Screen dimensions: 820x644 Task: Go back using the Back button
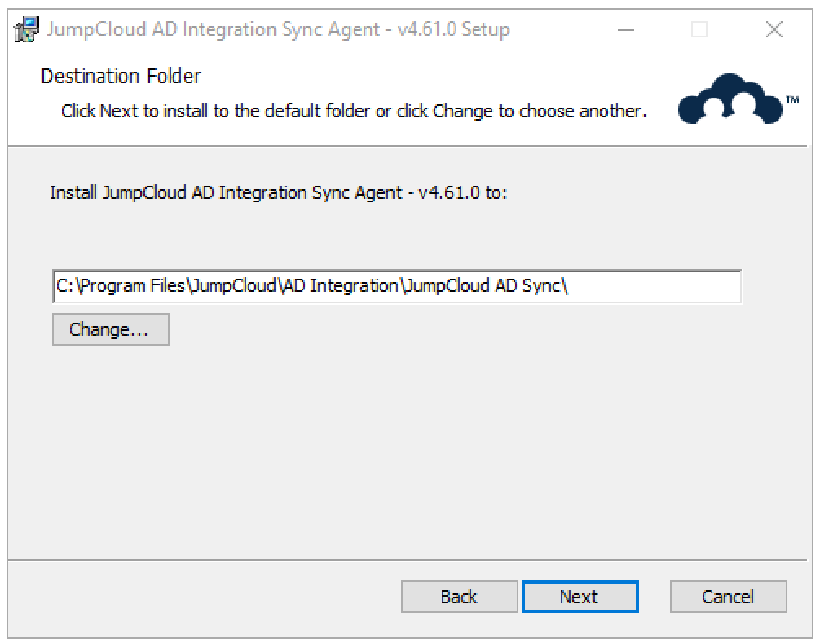click(459, 597)
